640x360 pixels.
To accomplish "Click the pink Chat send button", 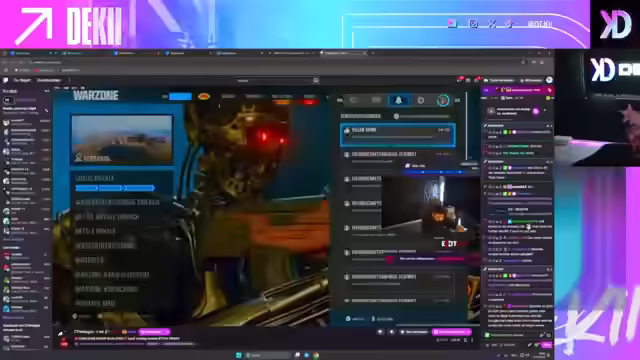I will [547, 345].
